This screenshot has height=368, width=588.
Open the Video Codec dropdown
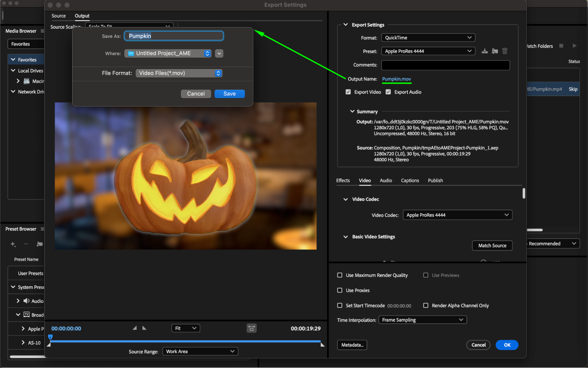[x=457, y=215]
